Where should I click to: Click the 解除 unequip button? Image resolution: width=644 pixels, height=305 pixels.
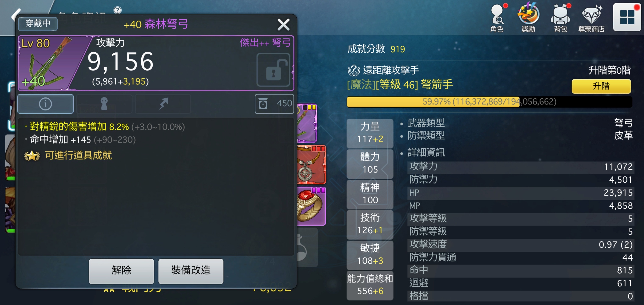121,271
